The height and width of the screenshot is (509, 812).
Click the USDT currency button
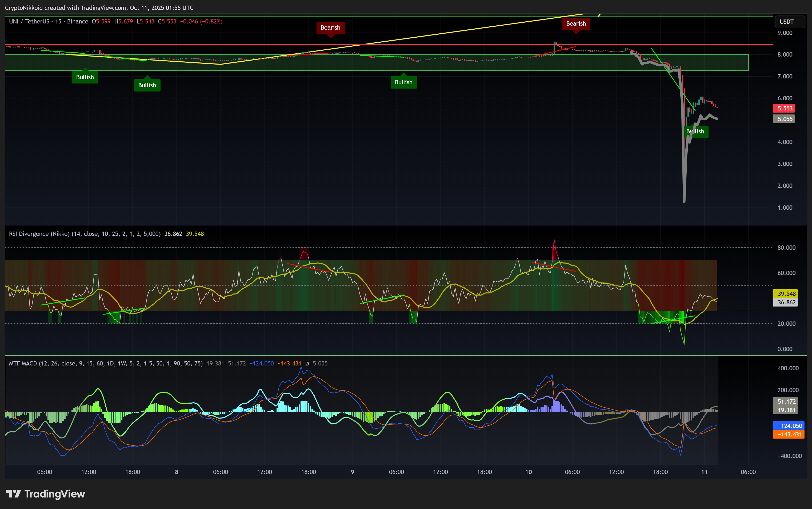tap(789, 22)
